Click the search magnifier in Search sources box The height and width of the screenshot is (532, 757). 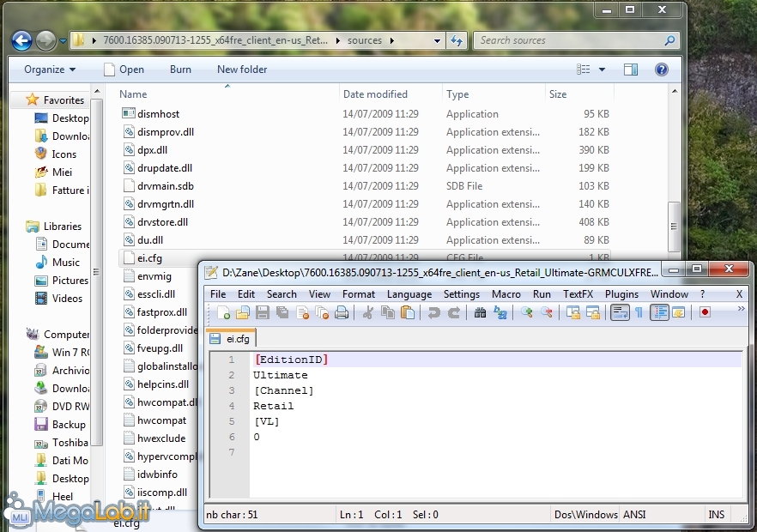point(669,40)
